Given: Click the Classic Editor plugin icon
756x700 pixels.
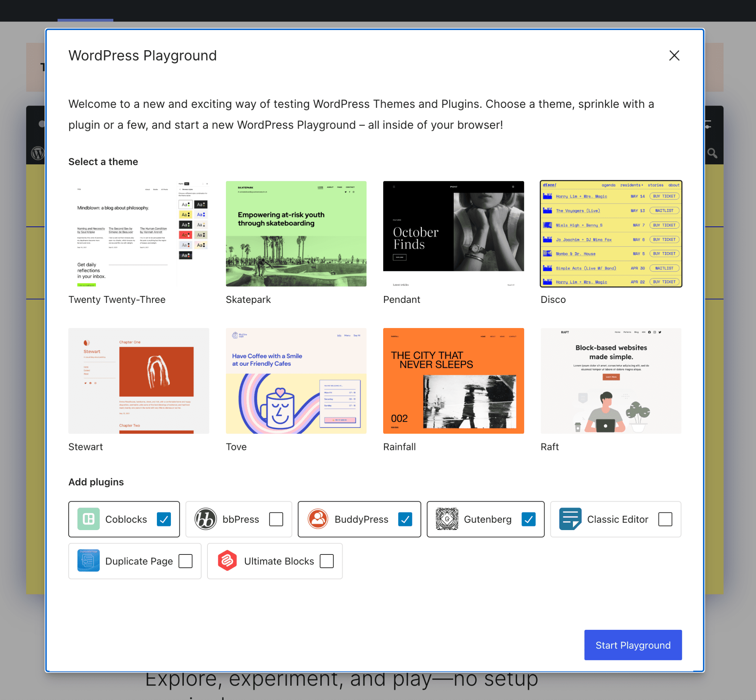Looking at the screenshot, I should pos(569,519).
